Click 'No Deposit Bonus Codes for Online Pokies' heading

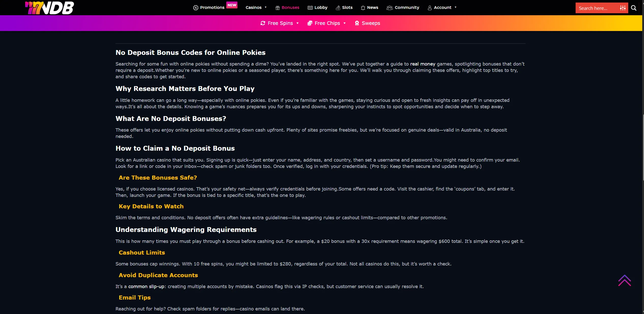coord(190,53)
